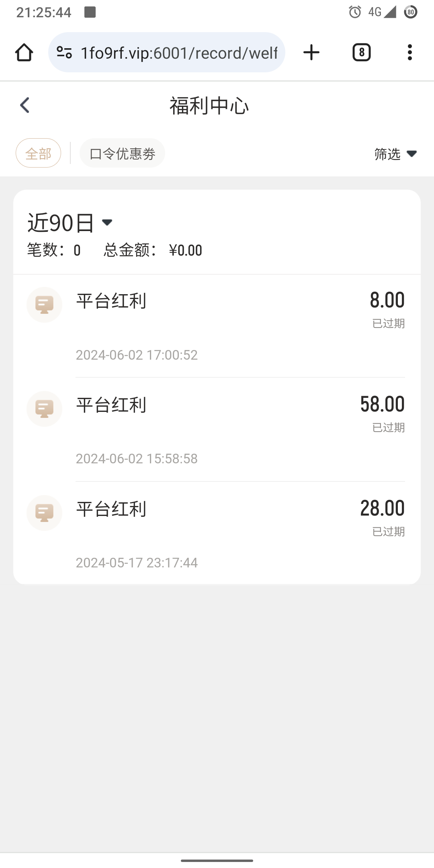Image resolution: width=434 pixels, height=868 pixels.
Task: Tap icon of 8.00 platform bonus entry
Action: (x=44, y=305)
